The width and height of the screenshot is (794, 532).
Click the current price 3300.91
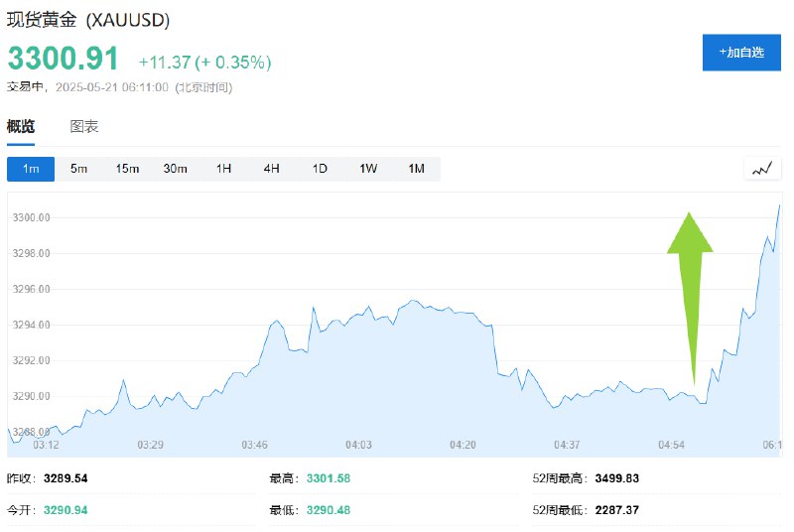(x=63, y=58)
